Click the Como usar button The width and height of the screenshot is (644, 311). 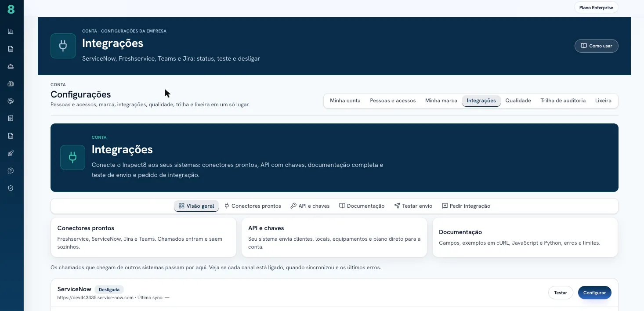[596, 46]
